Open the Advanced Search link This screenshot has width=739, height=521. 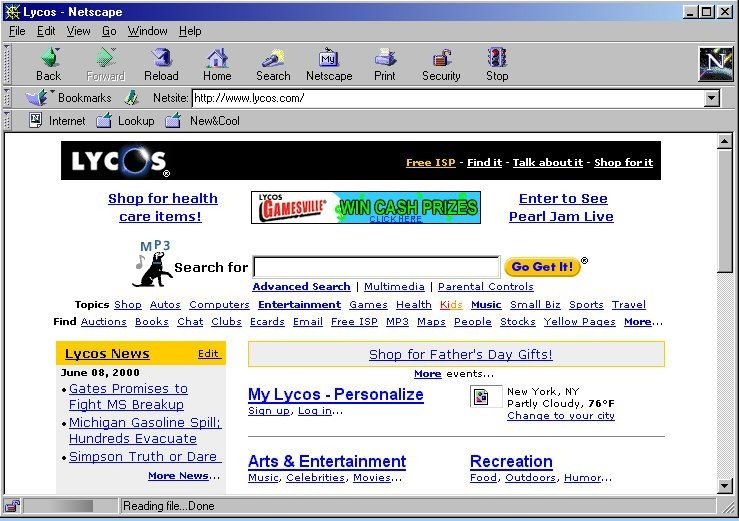(301, 287)
